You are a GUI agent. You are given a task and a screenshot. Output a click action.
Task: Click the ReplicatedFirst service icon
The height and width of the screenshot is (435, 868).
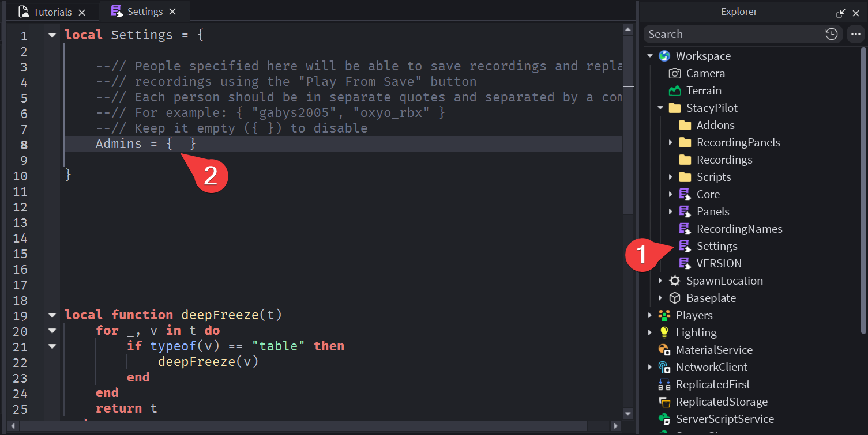[664, 384]
